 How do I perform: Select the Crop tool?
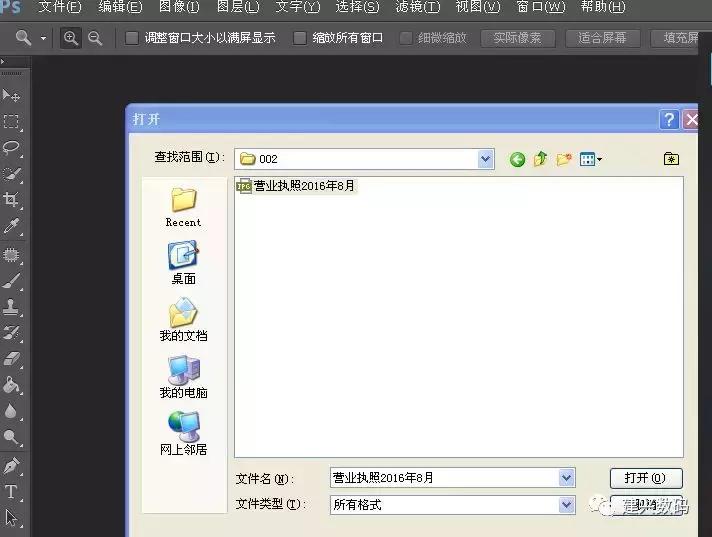(11, 199)
